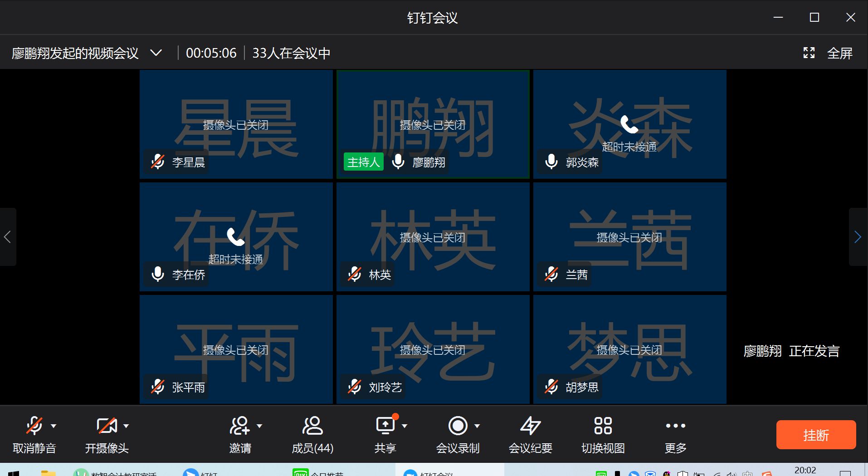Screen dimensions: 868x476
Task: Select 李星晨's video tile
Action: pyautogui.click(x=236, y=124)
